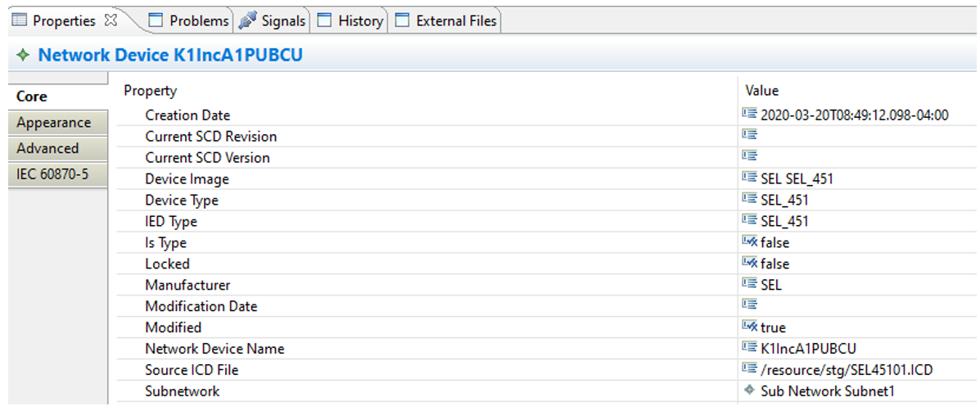Image resolution: width=980 pixels, height=406 pixels.
Task: Open the Advanced section tab
Action: click(47, 149)
